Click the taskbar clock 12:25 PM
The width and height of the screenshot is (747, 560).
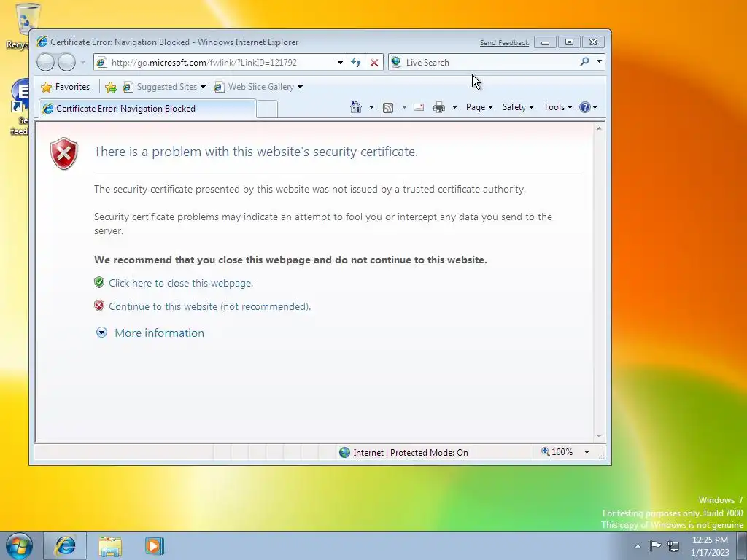pos(710,546)
